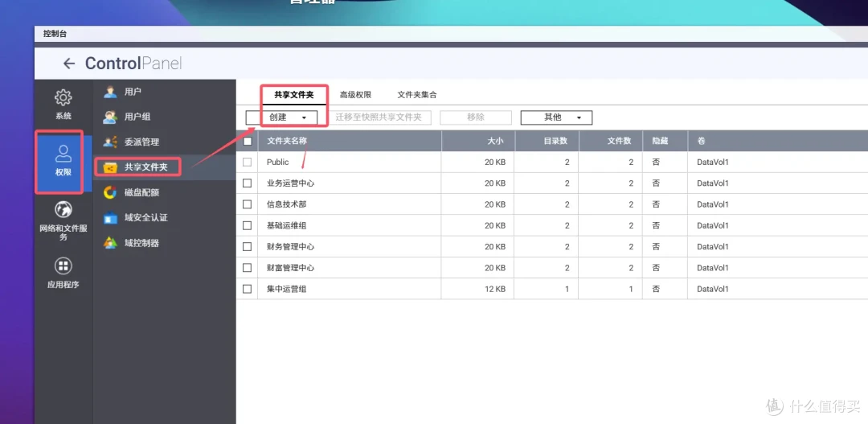Toggle the select-all checkbox in table header
The width and height of the screenshot is (868, 424).
point(248,141)
